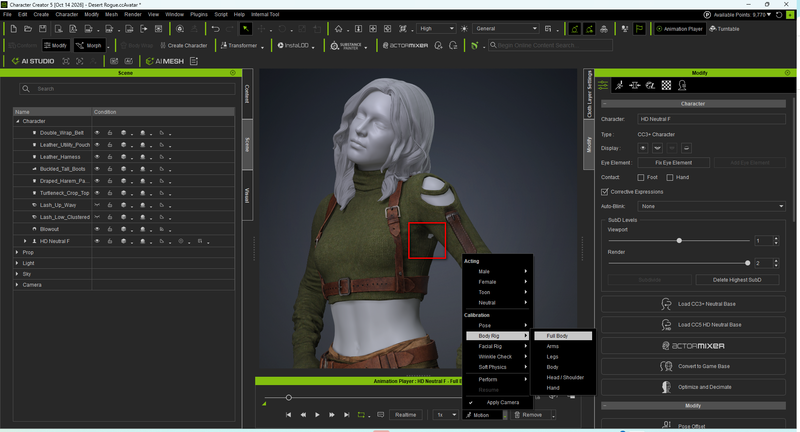Click the animation timeline scrubber handle
Image resolution: width=800 pixels, height=432 pixels.
(289, 397)
